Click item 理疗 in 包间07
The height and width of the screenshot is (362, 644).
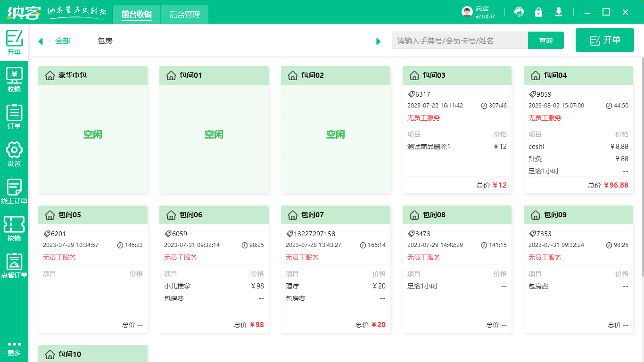pyautogui.click(x=292, y=286)
